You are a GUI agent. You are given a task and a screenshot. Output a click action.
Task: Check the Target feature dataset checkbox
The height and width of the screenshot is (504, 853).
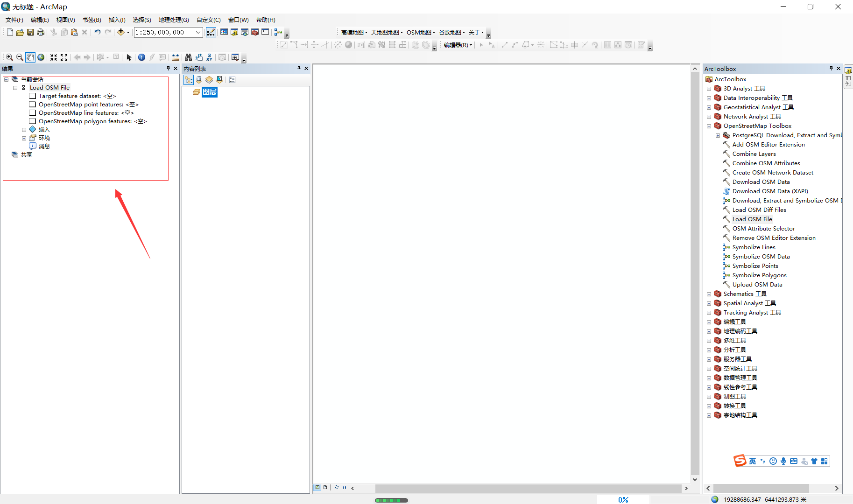tap(32, 96)
